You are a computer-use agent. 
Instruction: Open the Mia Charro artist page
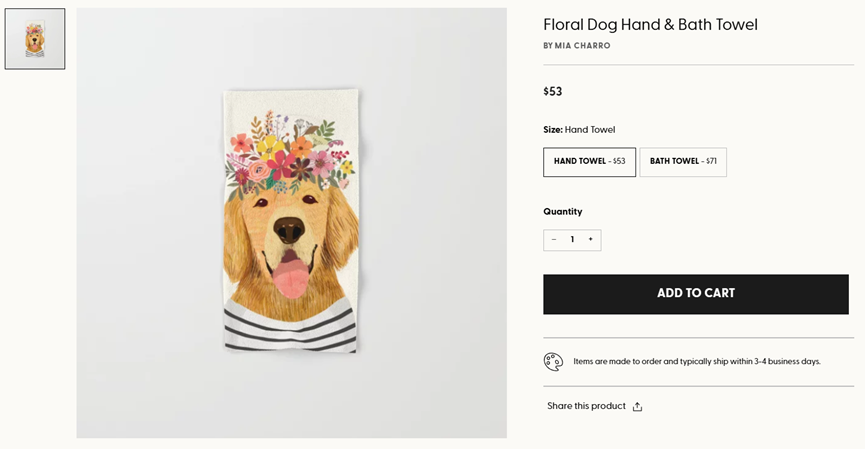(577, 46)
